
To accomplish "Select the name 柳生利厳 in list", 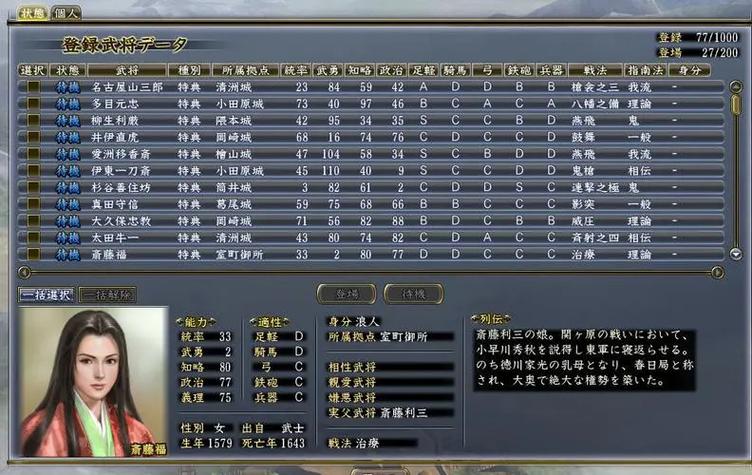I will (115, 120).
